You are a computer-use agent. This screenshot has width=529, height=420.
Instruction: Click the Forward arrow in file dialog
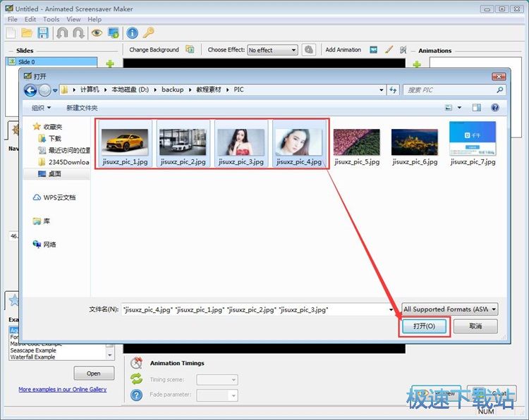[44, 90]
